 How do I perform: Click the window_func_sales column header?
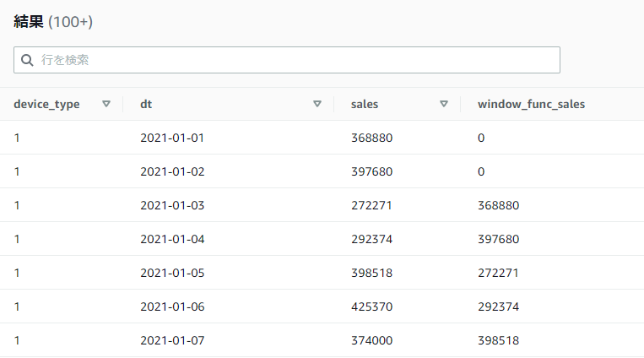coord(531,105)
